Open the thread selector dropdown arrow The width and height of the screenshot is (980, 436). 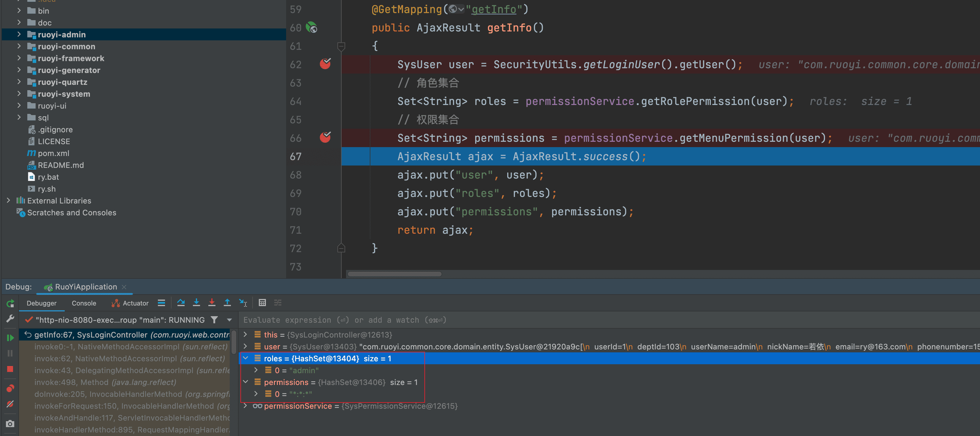[x=229, y=320]
